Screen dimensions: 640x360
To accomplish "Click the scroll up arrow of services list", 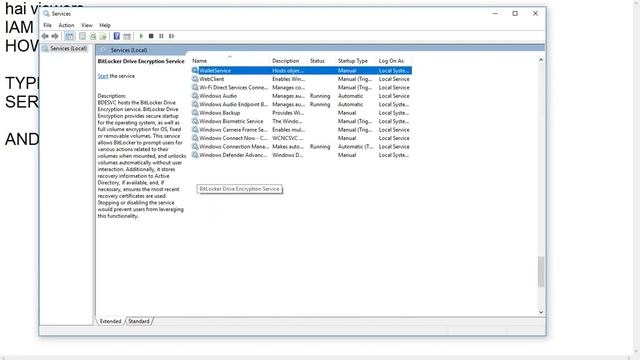I will 541,60.
